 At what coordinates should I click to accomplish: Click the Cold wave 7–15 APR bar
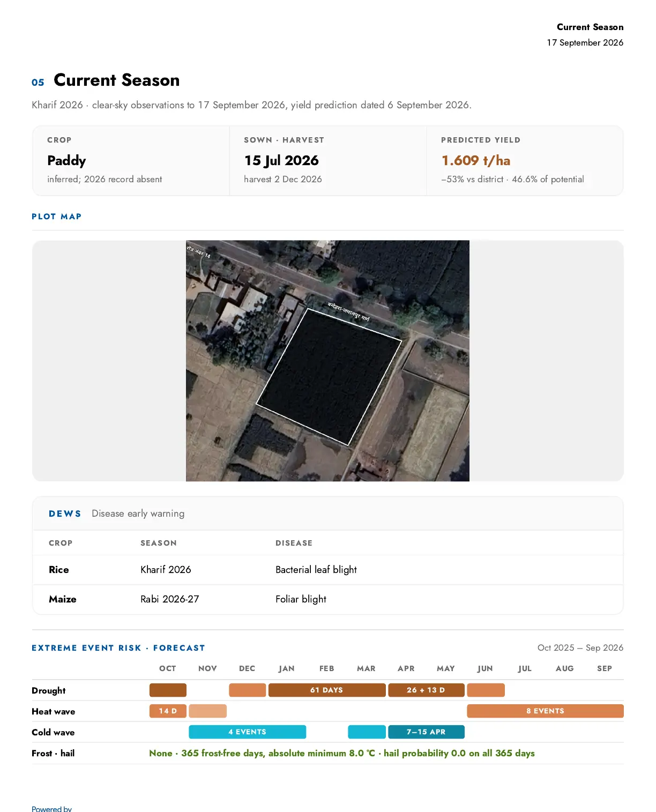click(x=426, y=732)
